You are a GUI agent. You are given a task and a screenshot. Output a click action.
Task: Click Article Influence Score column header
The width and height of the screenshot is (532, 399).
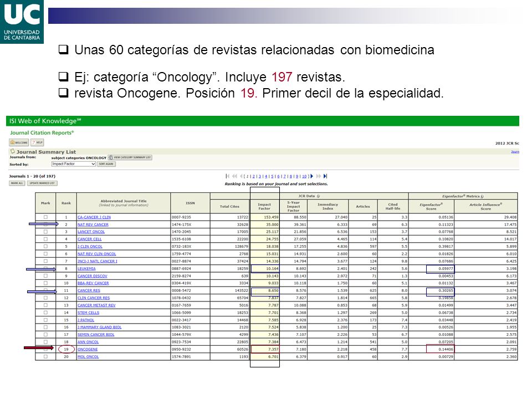pos(485,206)
